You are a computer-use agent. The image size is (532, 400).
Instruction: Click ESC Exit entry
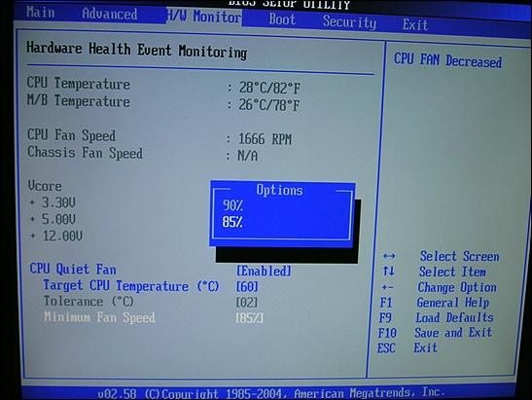click(408, 348)
